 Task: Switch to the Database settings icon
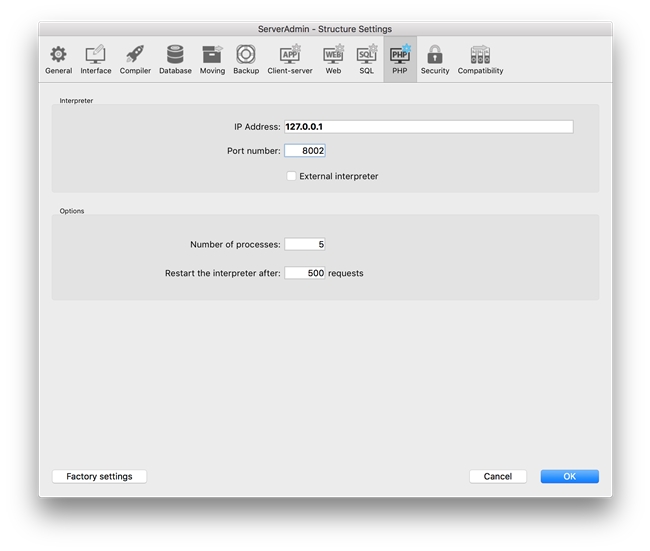tap(175, 56)
